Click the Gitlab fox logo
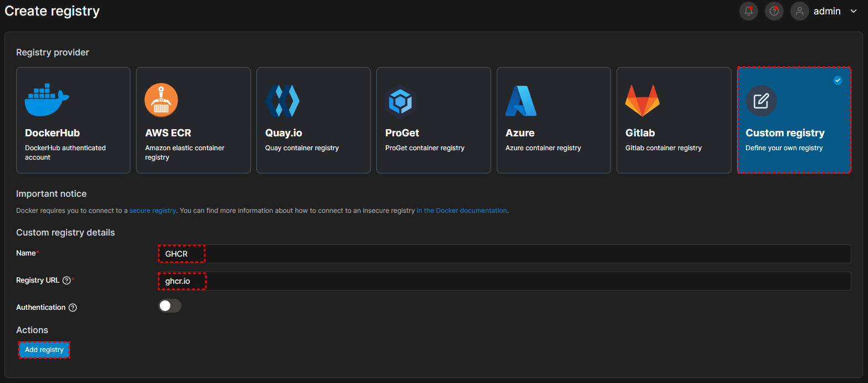868x383 pixels. click(x=643, y=101)
